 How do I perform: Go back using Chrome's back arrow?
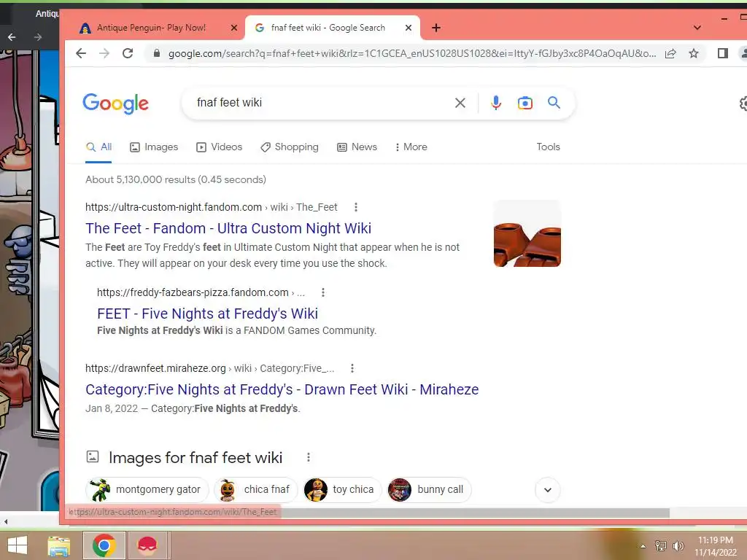[x=81, y=53]
